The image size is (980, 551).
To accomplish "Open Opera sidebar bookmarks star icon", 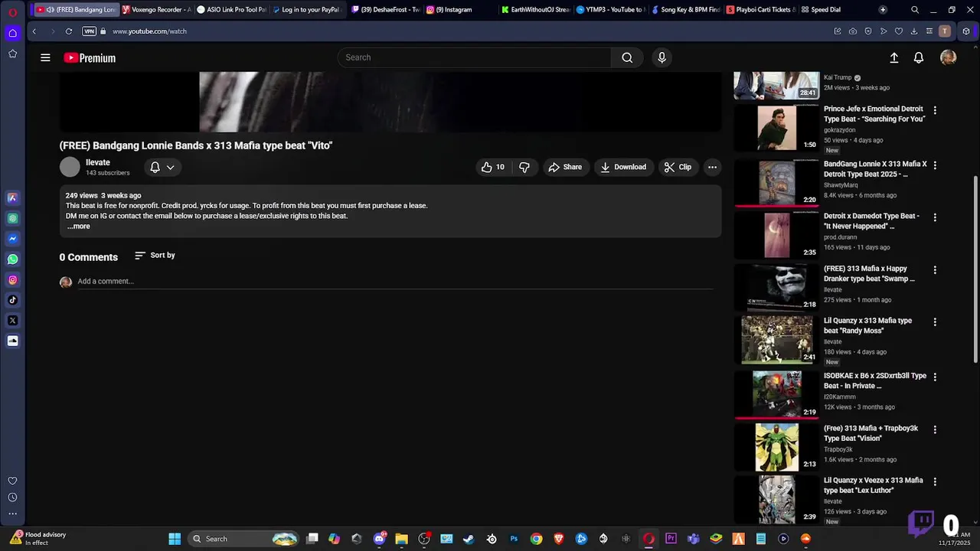I will [x=13, y=54].
